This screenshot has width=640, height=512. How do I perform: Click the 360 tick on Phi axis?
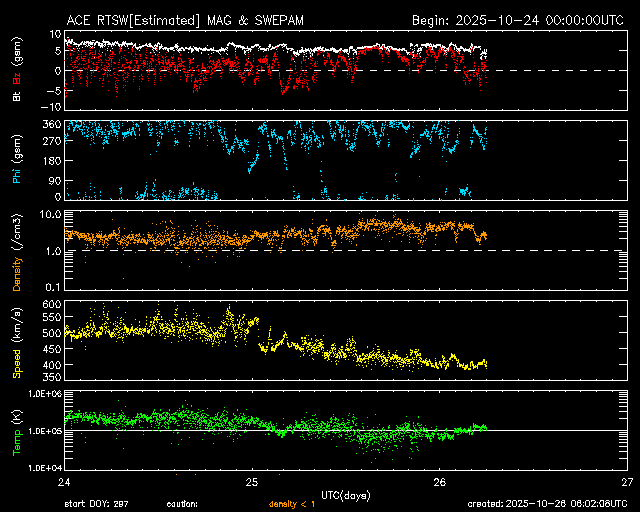(49, 125)
